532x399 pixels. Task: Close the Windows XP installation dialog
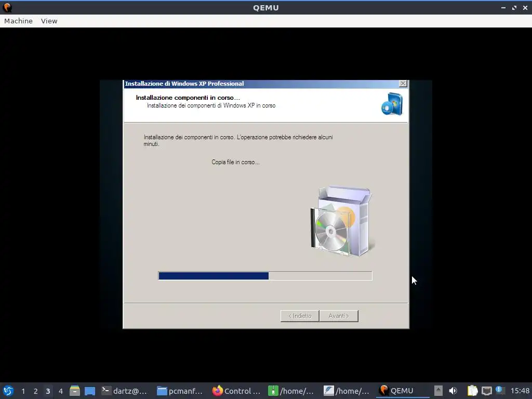click(403, 84)
